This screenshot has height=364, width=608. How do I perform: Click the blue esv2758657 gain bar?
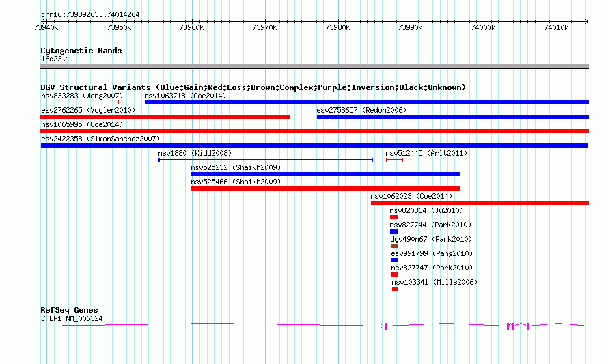[453, 117]
